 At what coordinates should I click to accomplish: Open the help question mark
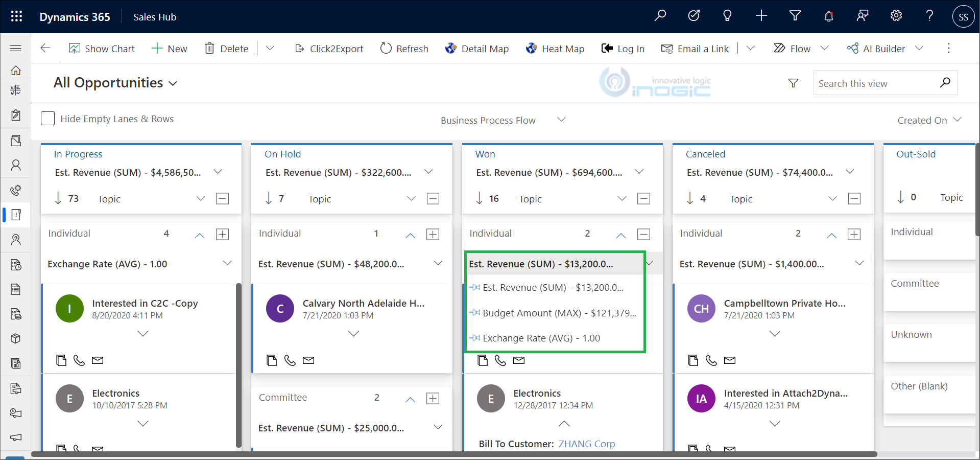(x=929, y=16)
